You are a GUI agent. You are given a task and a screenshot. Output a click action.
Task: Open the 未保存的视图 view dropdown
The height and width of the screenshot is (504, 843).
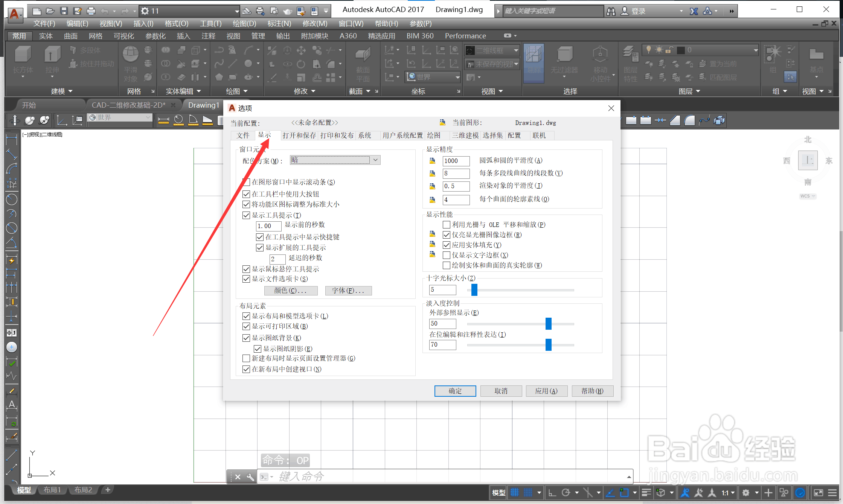pos(492,64)
